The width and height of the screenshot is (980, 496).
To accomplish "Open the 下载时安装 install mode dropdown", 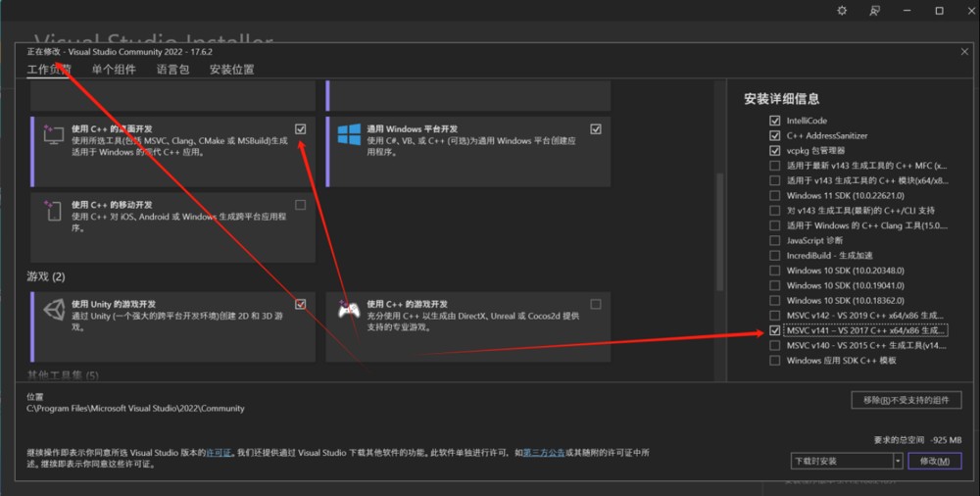I will point(847,461).
